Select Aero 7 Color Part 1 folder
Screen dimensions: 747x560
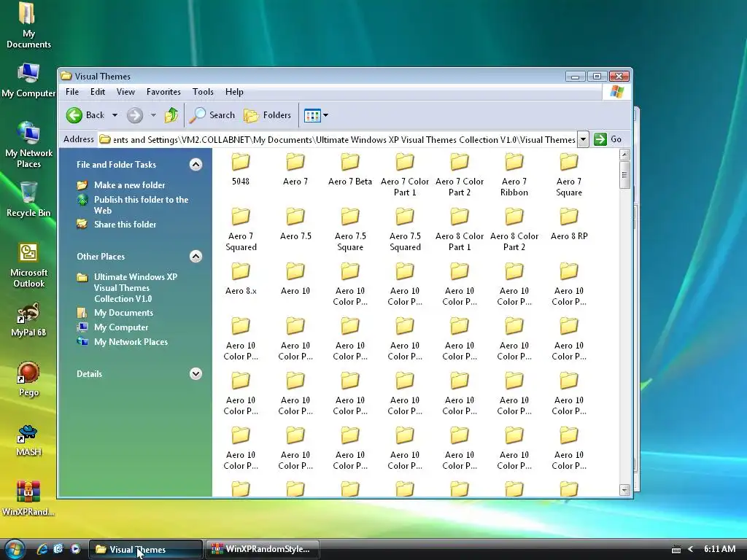click(x=405, y=175)
